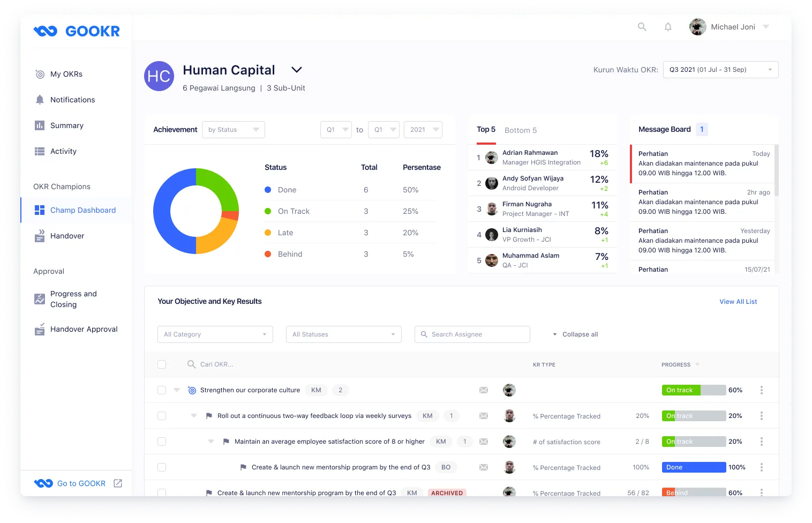Select the Handover sidebar icon
The height and width of the screenshot is (523, 812).
[x=40, y=236]
